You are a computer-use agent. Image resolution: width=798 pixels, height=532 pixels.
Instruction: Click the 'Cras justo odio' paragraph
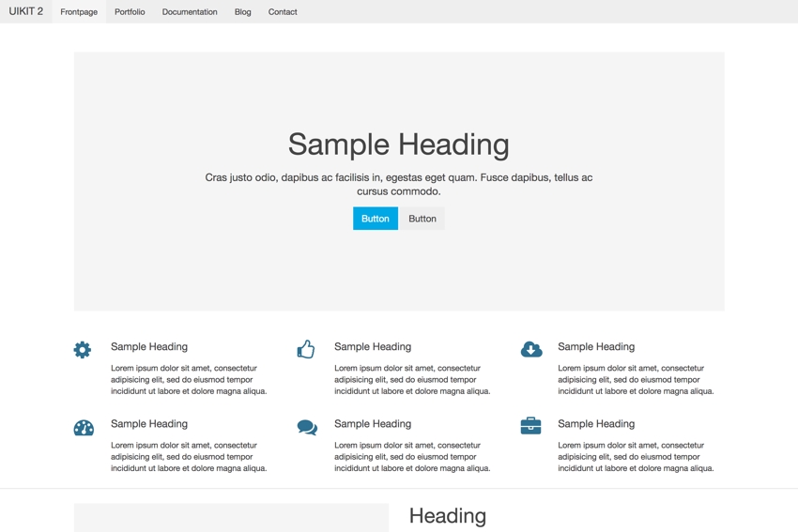[x=398, y=184]
